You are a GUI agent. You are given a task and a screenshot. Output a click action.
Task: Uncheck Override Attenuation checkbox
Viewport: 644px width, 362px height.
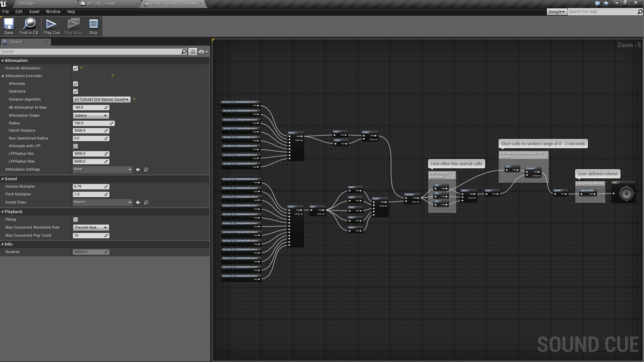point(75,68)
